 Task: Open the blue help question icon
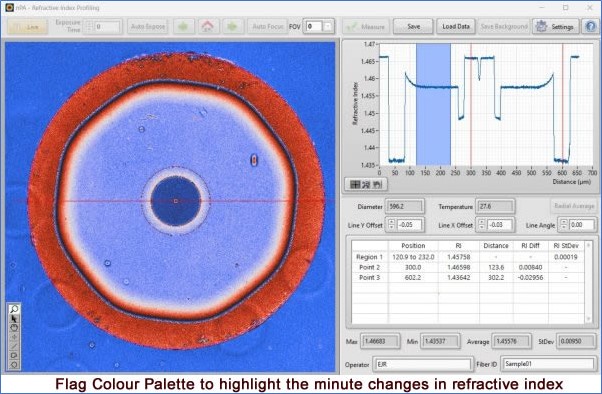tap(591, 26)
